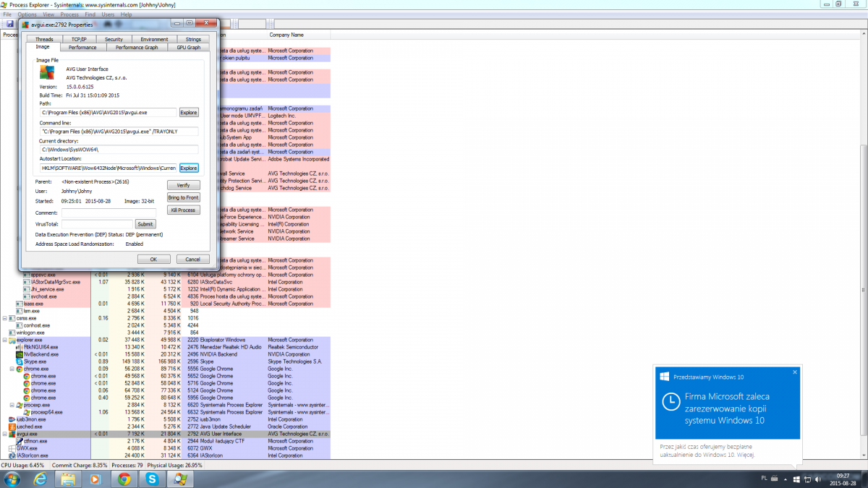868x488 pixels.
Task: Click Explore next to Autostart Location
Action: [189, 168]
